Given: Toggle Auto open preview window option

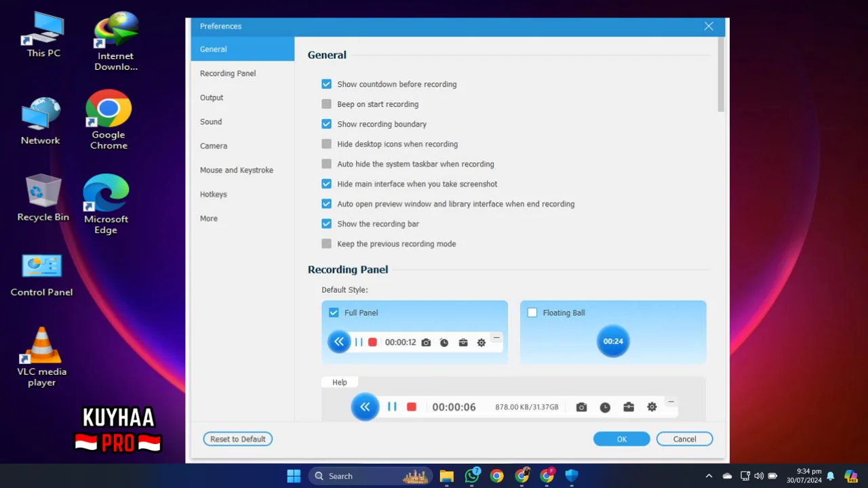Looking at the screenshot, I should tap(327, 203).
